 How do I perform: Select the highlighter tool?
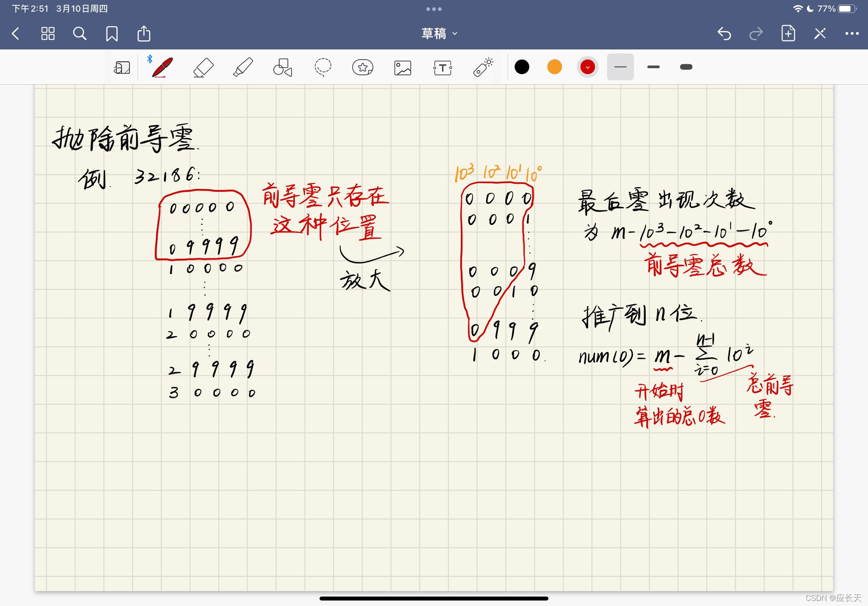pyautogui.click(x=243, y=67)
